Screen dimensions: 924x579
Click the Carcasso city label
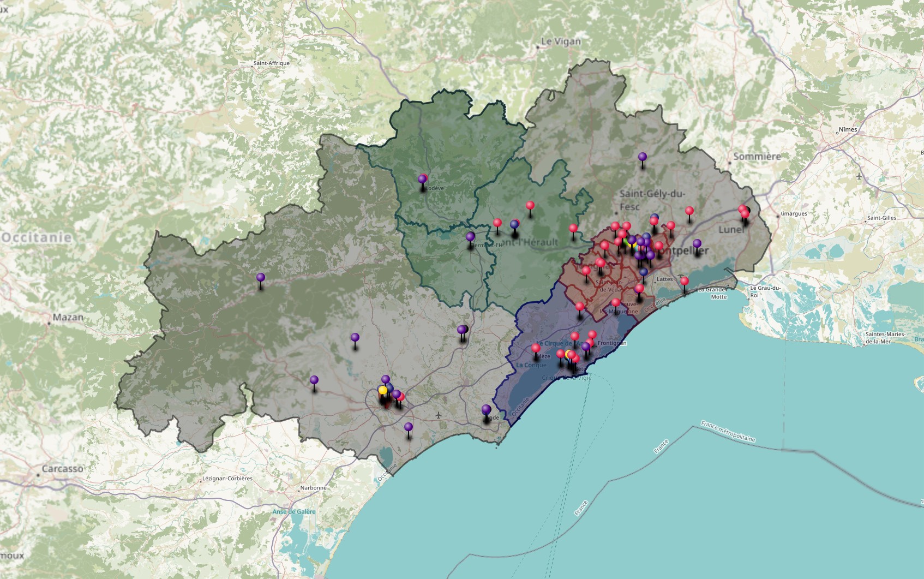tap(63, 469)
